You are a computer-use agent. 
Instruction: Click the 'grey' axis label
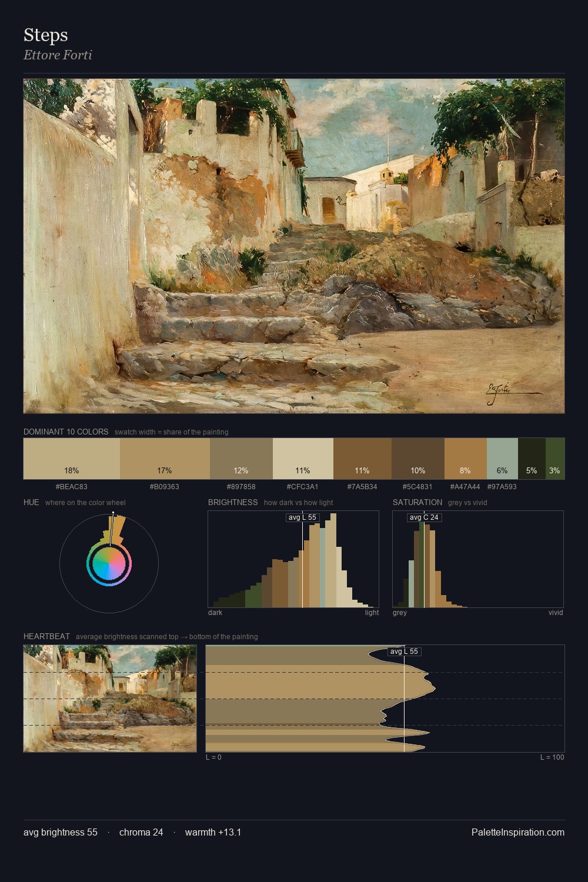pyautogui.click(x=400, y=613)
